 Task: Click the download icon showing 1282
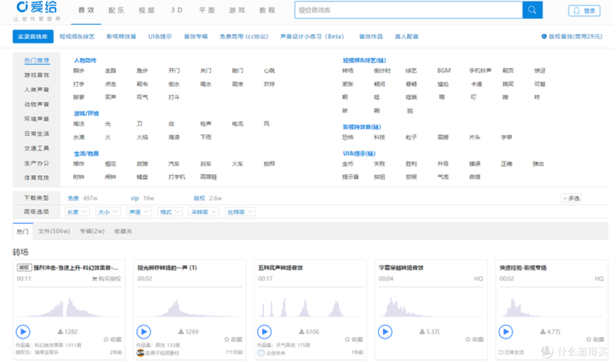pyautogui.click(x=60, y=332)
